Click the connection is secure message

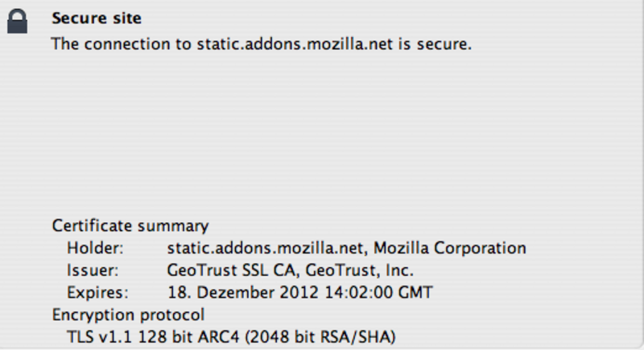(262, 44)
